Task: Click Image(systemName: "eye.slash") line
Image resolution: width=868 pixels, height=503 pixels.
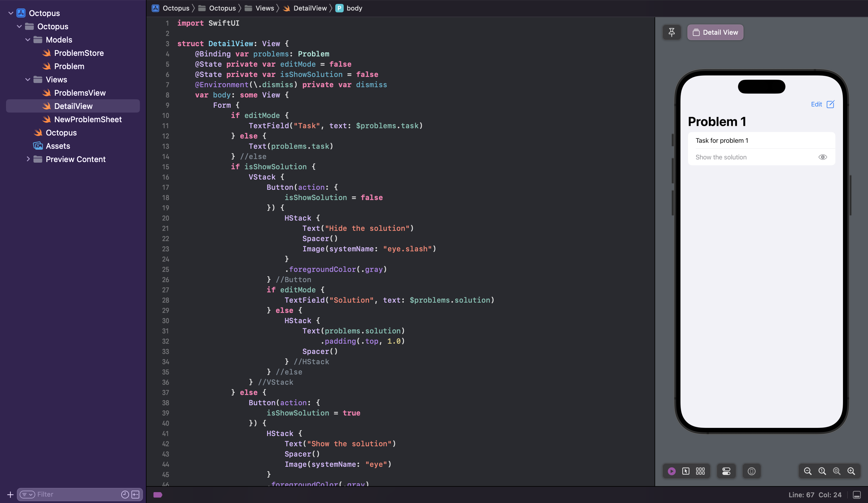Action: (x=369, y=249)
